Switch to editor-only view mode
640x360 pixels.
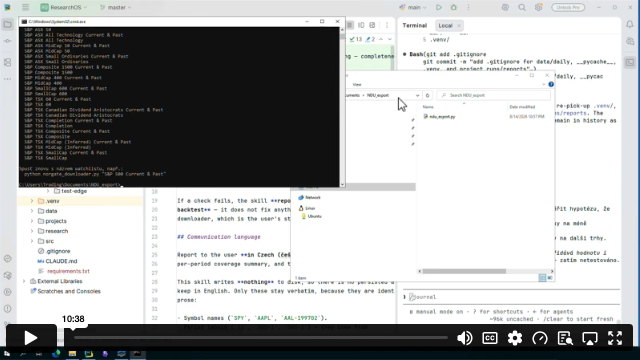[350, 25]
